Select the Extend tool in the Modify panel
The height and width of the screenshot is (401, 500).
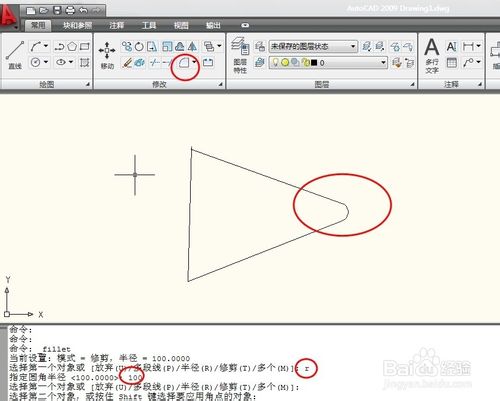(x=167, y=63)
